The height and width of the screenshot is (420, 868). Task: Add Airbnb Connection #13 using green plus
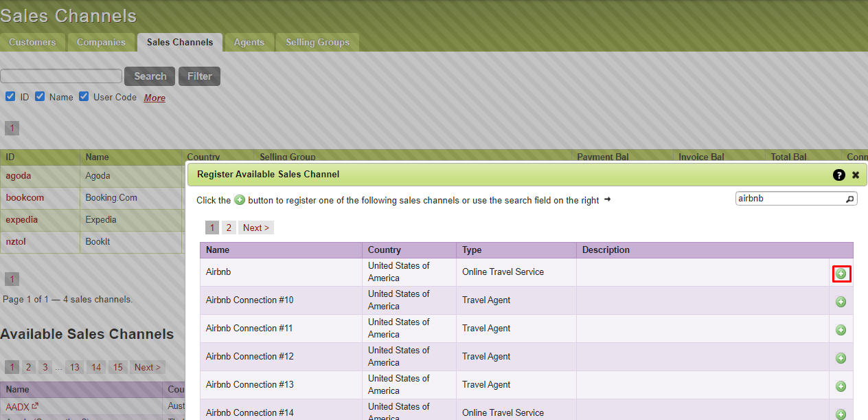pos(841,386)
